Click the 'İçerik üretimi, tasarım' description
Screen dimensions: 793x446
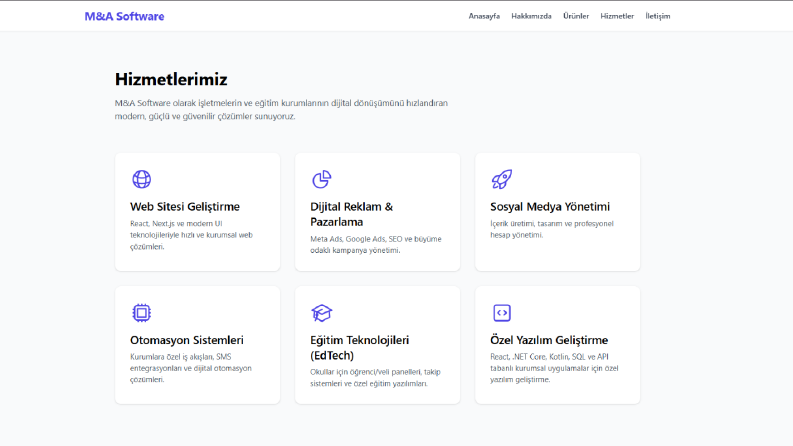tap(552, 229)
